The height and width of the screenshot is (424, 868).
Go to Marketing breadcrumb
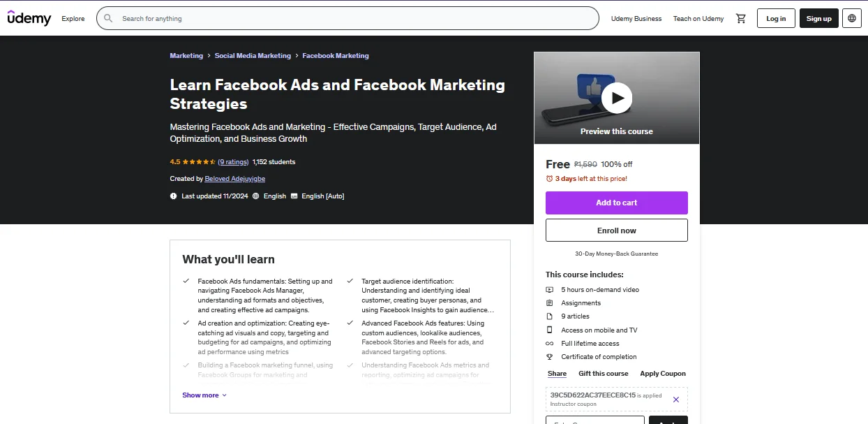[186, 56]
